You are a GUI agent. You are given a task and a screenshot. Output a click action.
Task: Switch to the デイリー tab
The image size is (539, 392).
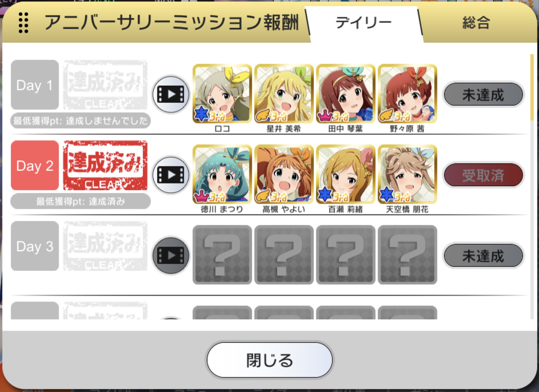(364, 23)
